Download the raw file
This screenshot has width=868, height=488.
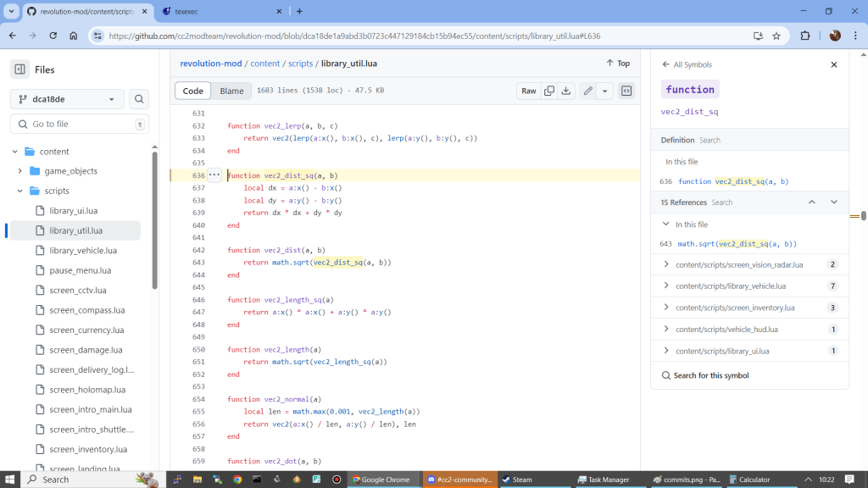[x=566, y=91]
